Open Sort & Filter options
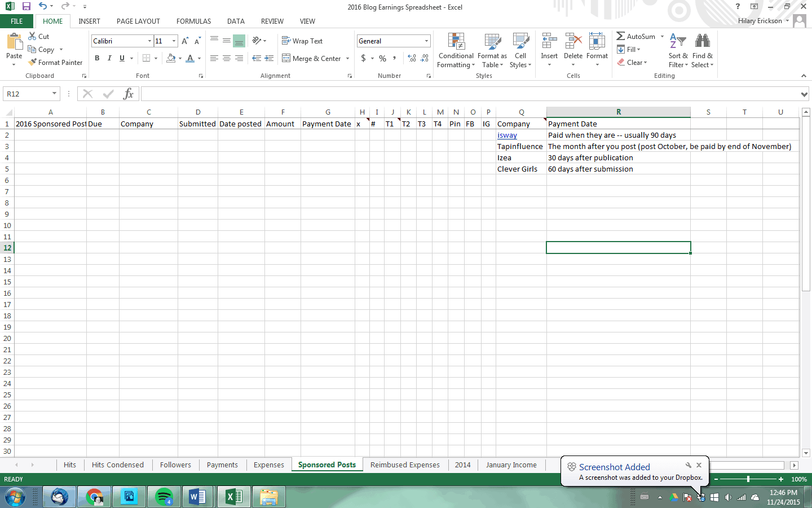812x508 pixels. click(x=678, y=50)
